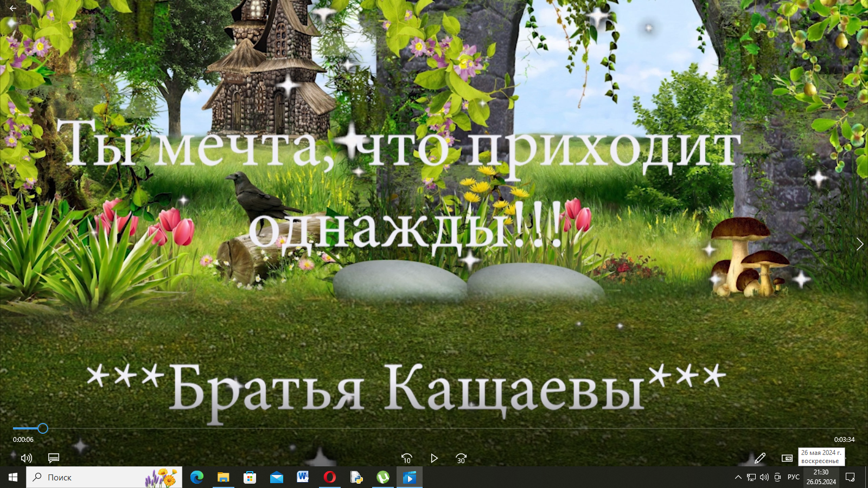This screenshot has height=488, width=868.
Task: Open File Explorer from the taskbar
Action: point(222,478)
